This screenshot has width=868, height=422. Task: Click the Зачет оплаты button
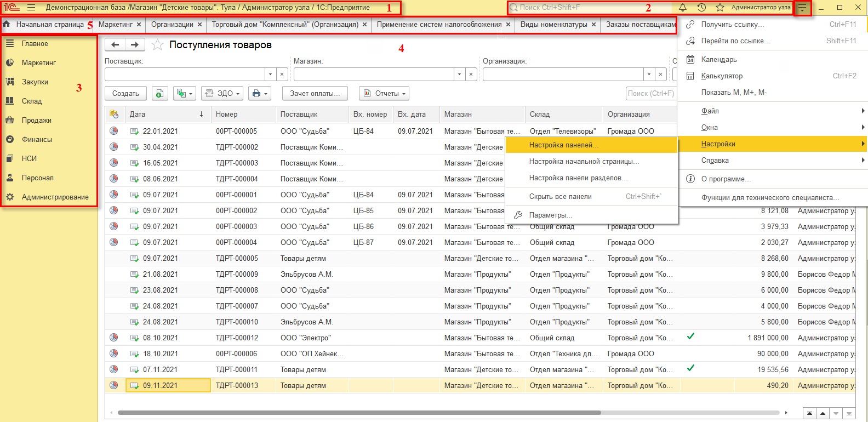click(x=315, y=94)
